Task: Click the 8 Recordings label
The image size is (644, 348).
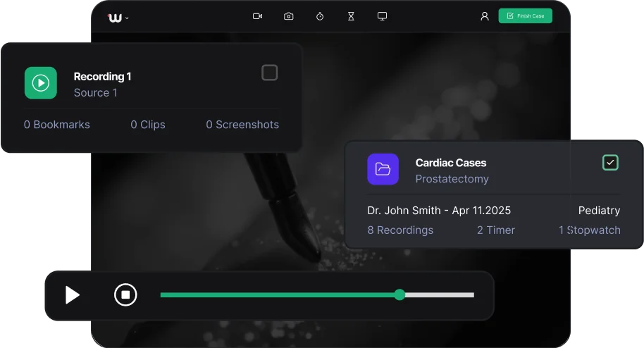Action: tap(400, 230)
